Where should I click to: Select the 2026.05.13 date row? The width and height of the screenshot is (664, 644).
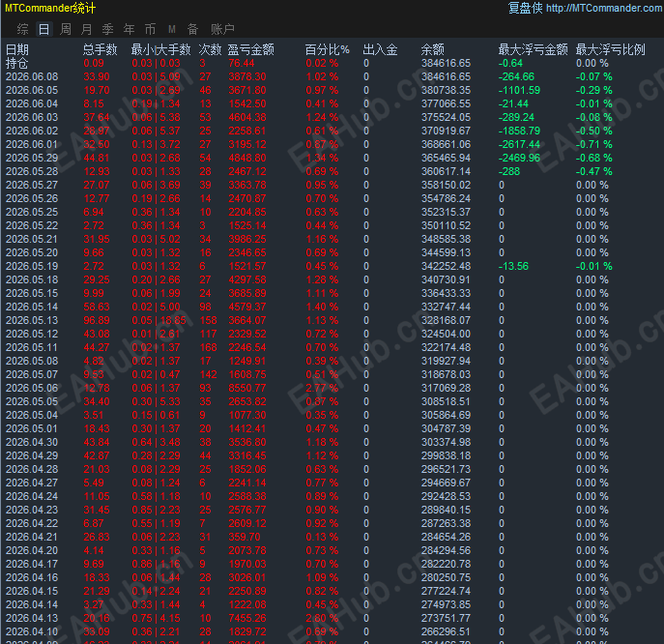(x=32, y=320)
